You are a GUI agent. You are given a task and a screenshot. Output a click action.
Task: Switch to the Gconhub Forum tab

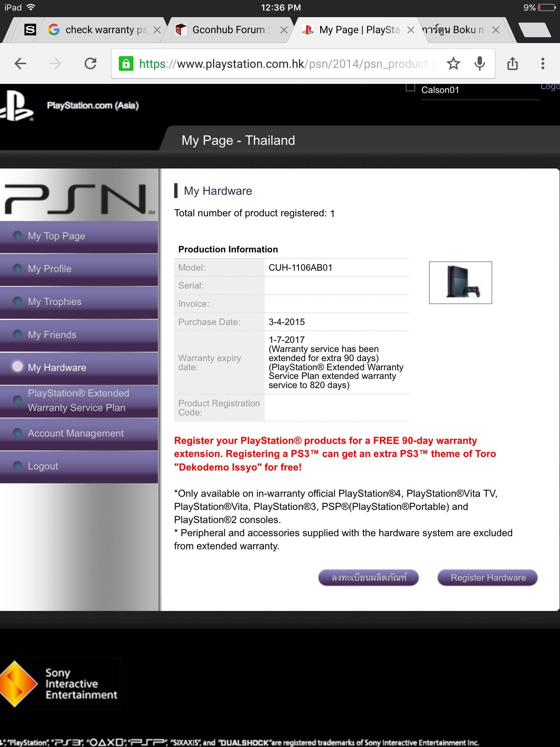pos(226,30)
